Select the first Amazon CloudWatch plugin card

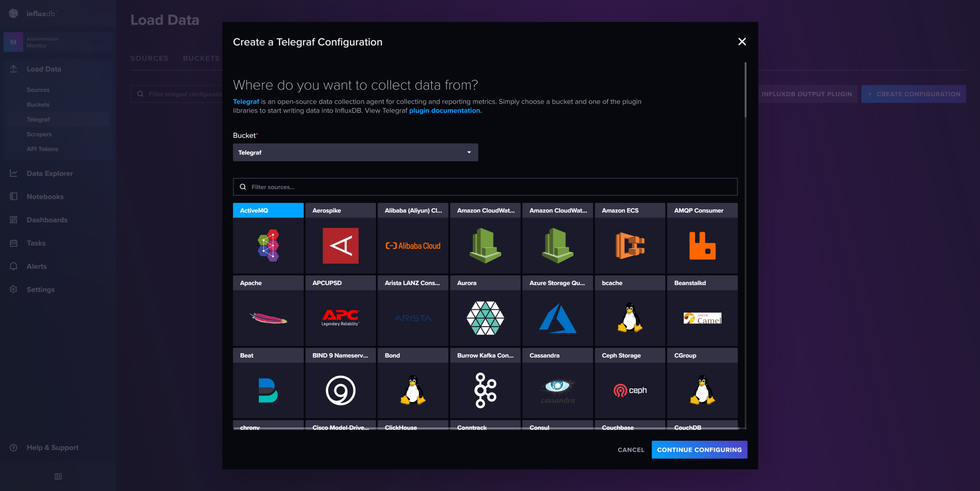(485, 238)
